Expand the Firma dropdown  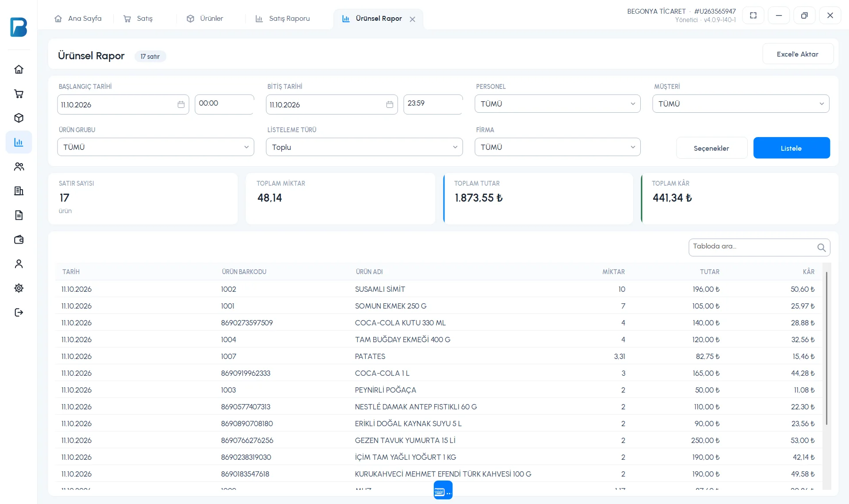coord(558,147)
